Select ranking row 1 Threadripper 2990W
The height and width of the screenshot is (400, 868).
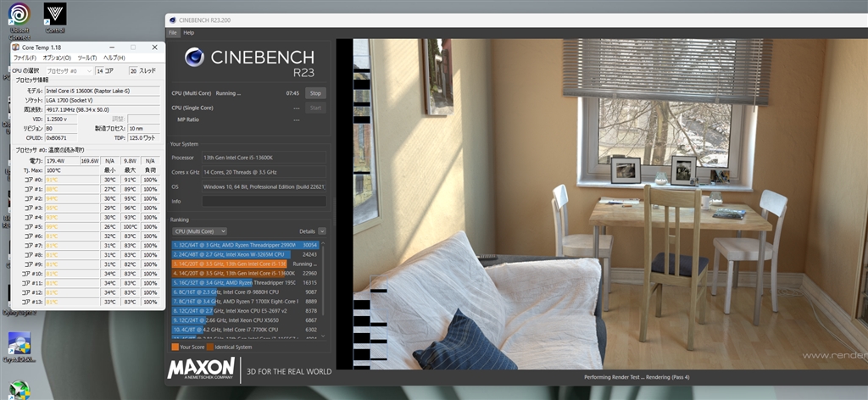[x=245, y=245]
